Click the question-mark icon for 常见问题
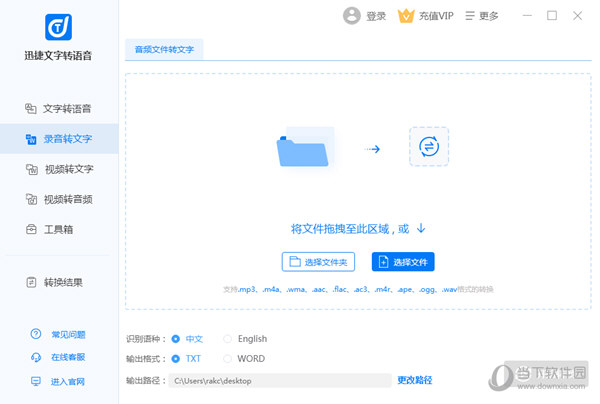The height and width of the screenshot is (404, 600). tap(36, 334)
